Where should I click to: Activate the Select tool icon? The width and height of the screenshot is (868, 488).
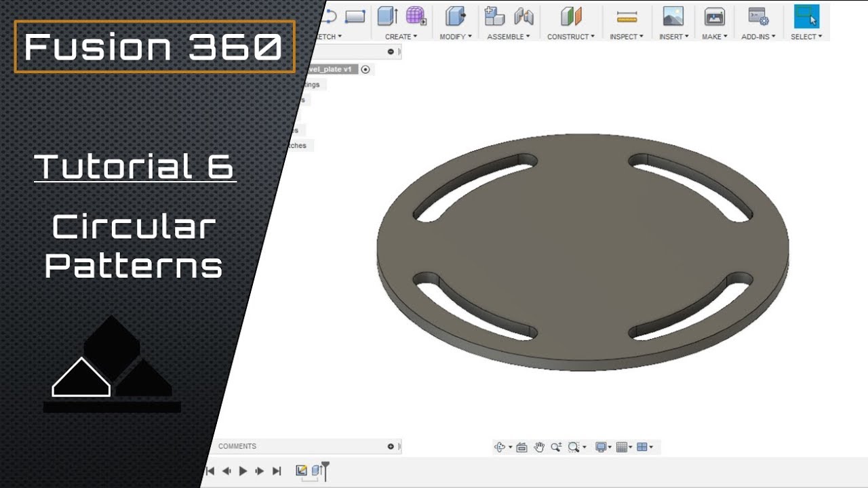tap(806, 16)
